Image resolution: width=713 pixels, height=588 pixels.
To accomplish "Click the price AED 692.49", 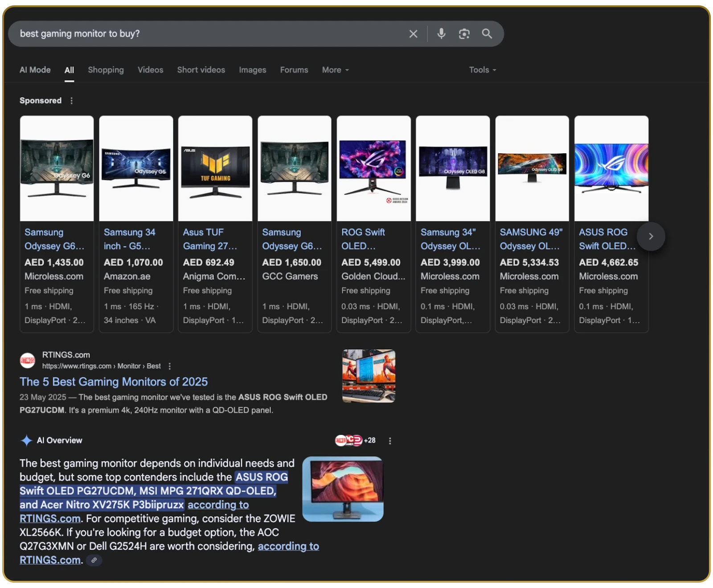I will coord(209,263).
